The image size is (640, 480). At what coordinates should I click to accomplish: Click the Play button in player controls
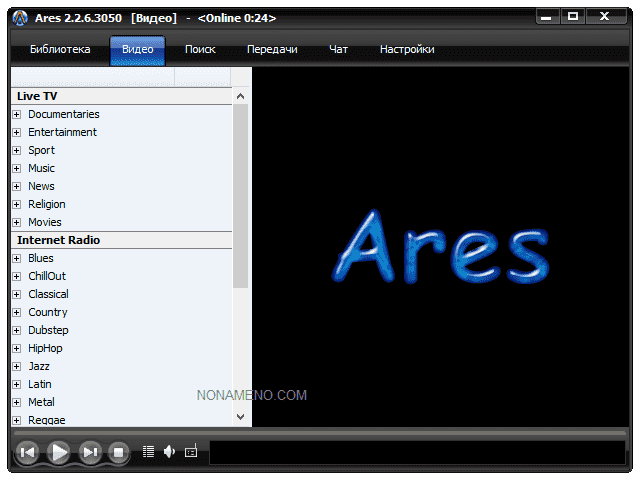coord(59,452)
